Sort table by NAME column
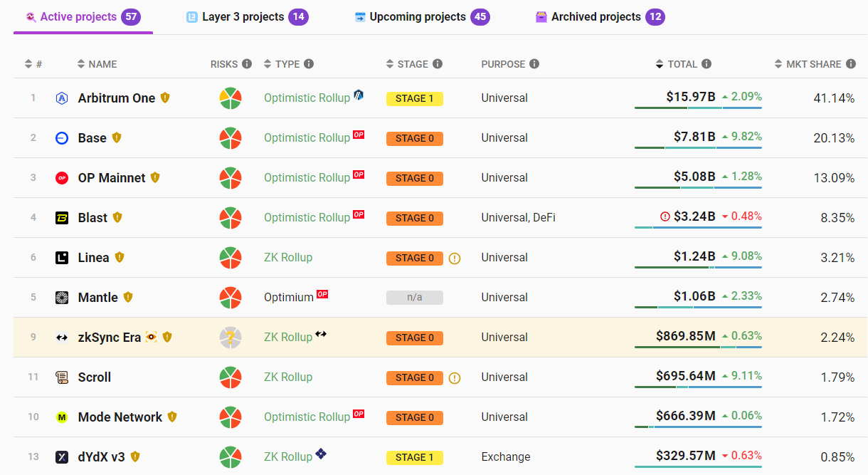Screen dimensions: 868x475 [x=97, y=64]
